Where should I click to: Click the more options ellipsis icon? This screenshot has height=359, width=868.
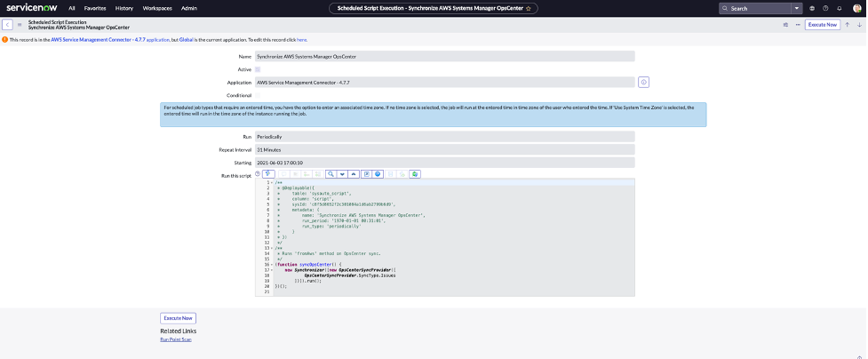pos(797,25)
